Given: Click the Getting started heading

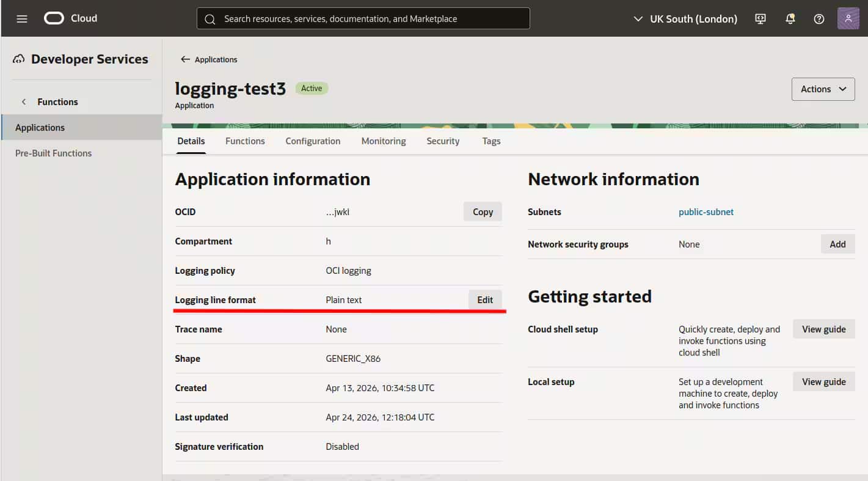Looking at the screenshot, I should 589,296.
